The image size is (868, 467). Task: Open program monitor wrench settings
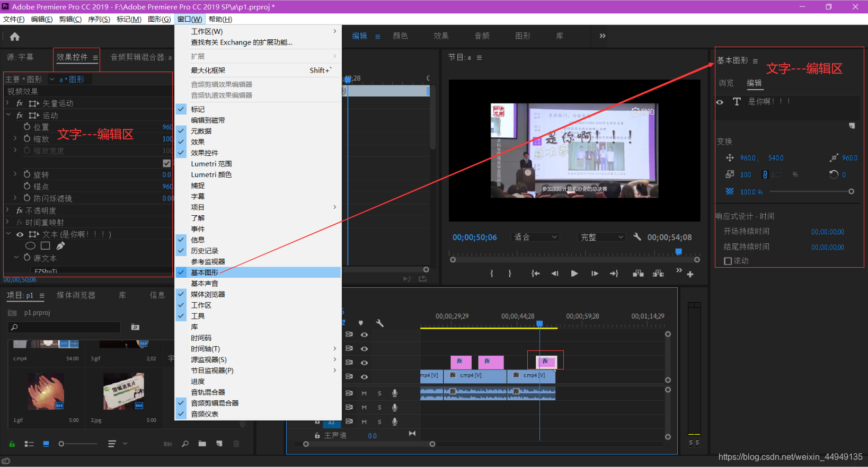click(637, 237)
